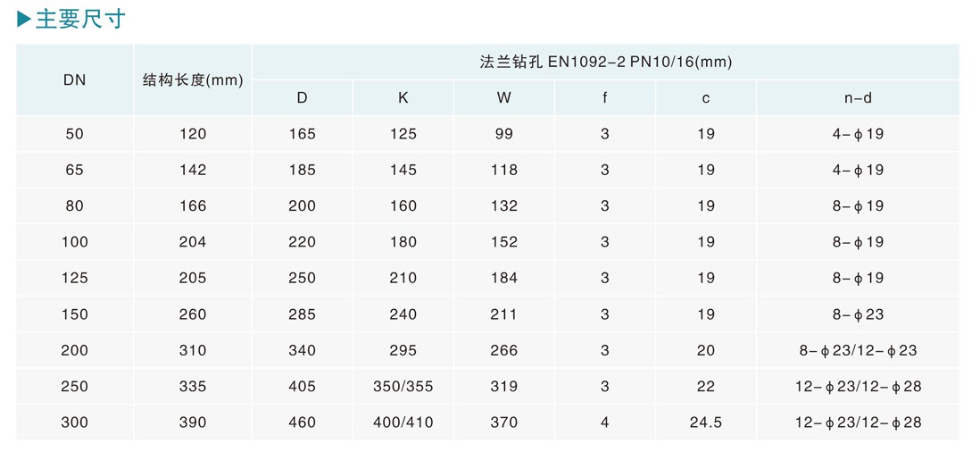Select the DN 125 row label
The height and width of the screenshot is (452, 980).
click(74, 278)
